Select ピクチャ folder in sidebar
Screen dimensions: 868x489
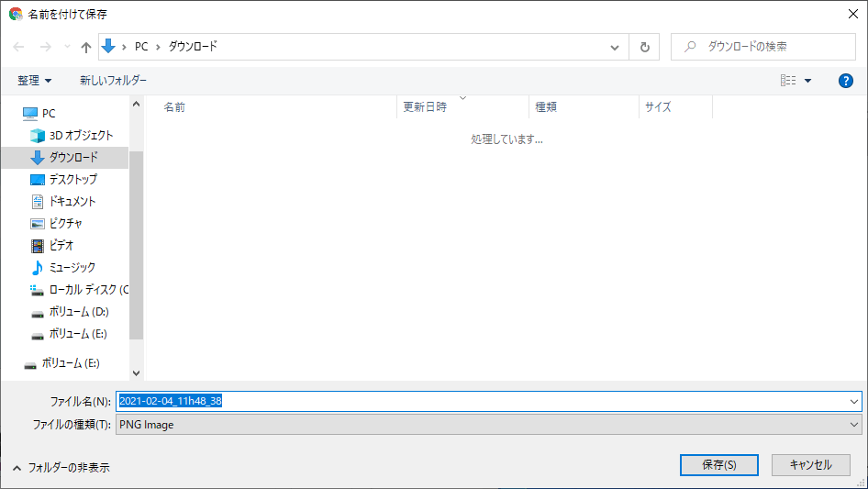[x=66, y=223]
